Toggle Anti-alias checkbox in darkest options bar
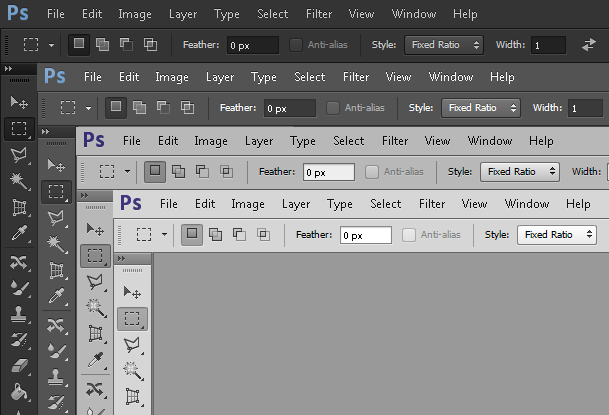This screenshot has height=415, width=609. [x=296, y=45]
